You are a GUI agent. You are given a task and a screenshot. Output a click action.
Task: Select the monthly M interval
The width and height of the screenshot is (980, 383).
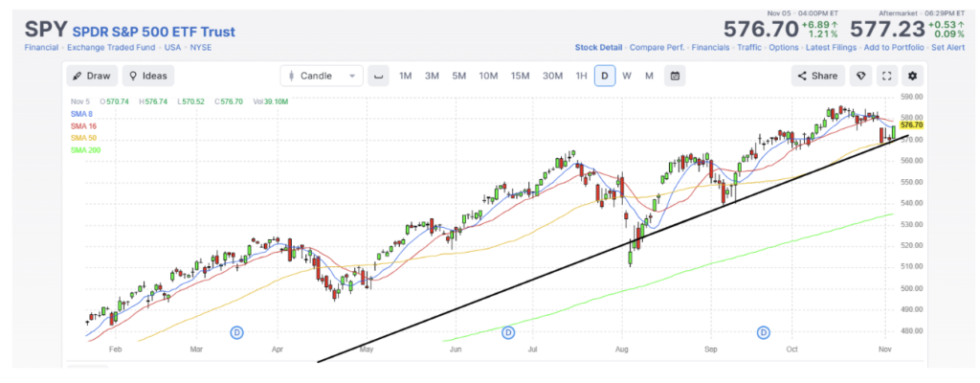pyautogui.click(x=650, y=76)
